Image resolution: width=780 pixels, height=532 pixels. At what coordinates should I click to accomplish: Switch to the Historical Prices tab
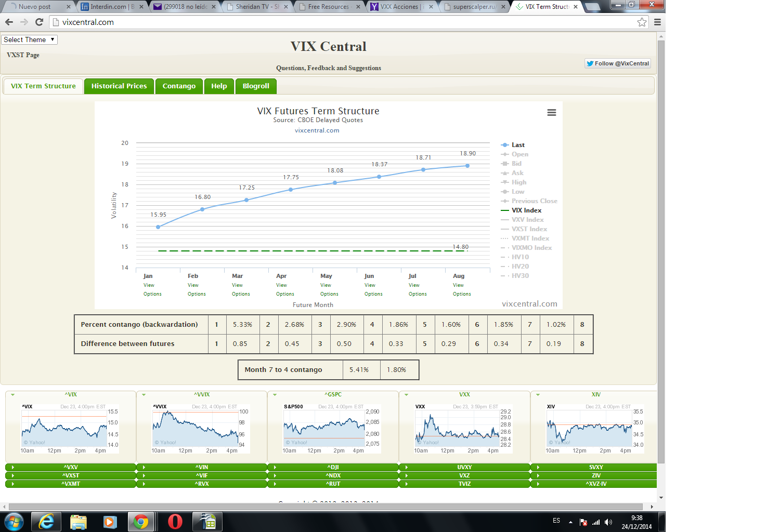119,86
